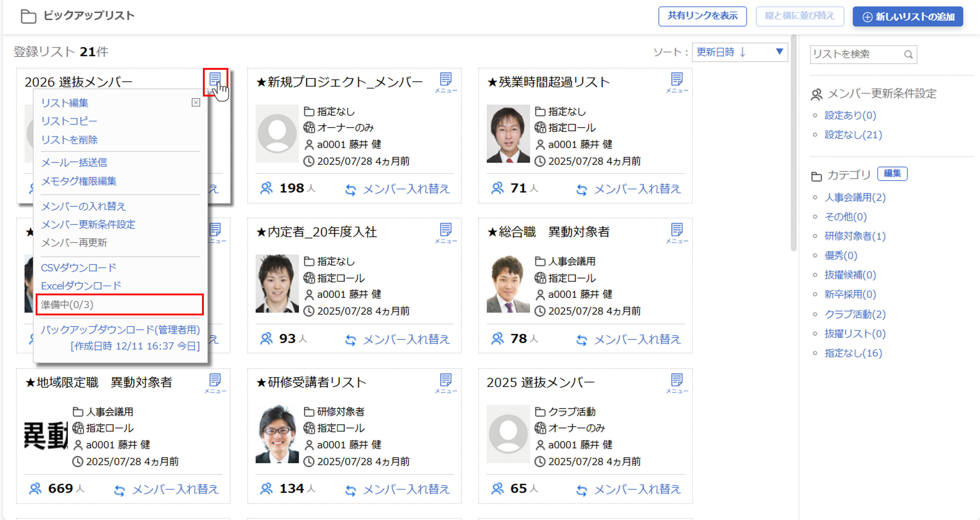Select メール一括送信 in the popup menu

point(74,162)
